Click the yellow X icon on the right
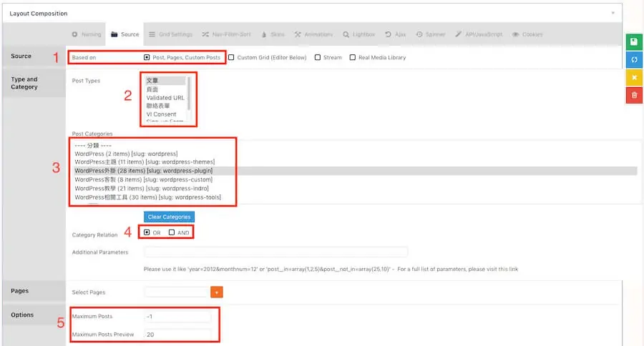The width and height of the screenshot is (644, 346). coord(634,77)
